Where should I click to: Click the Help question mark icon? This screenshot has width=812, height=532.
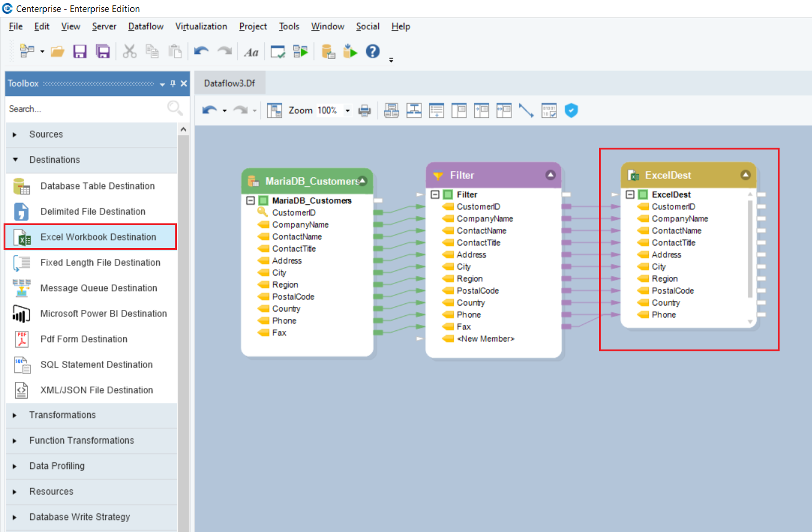373,52
